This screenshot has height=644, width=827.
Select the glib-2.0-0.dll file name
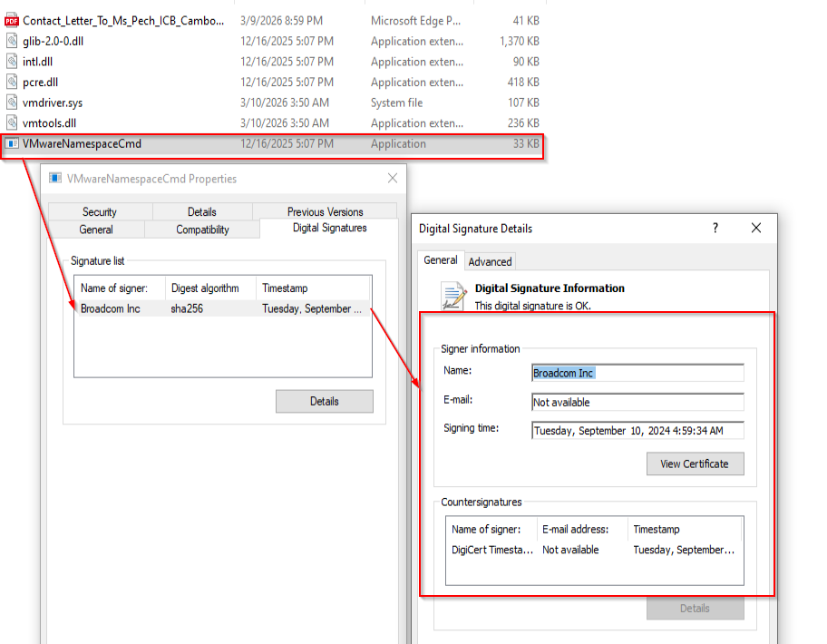(53, 41)
